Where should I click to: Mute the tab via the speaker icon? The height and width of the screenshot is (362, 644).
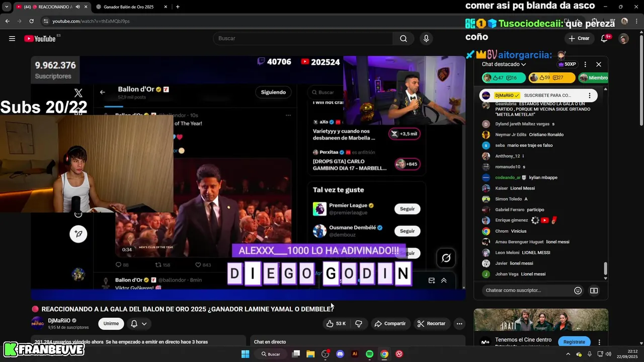[x=77, y=7]
